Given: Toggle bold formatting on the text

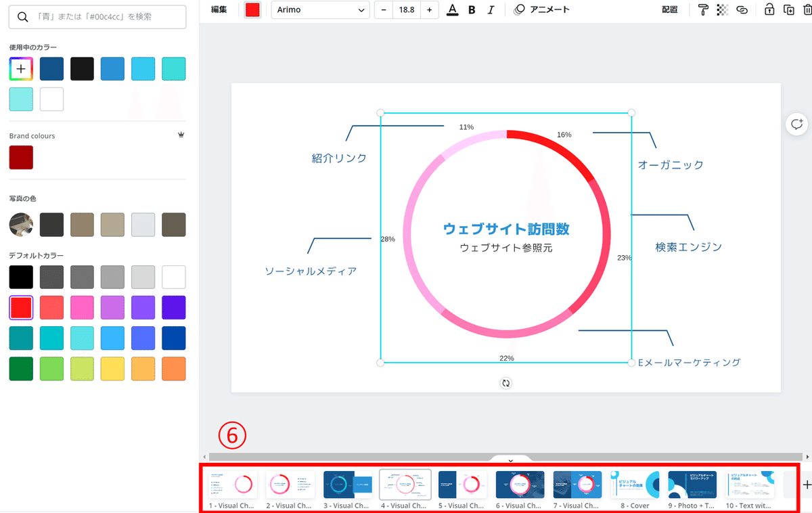Looking at the screenshot, I should (472, 9).
